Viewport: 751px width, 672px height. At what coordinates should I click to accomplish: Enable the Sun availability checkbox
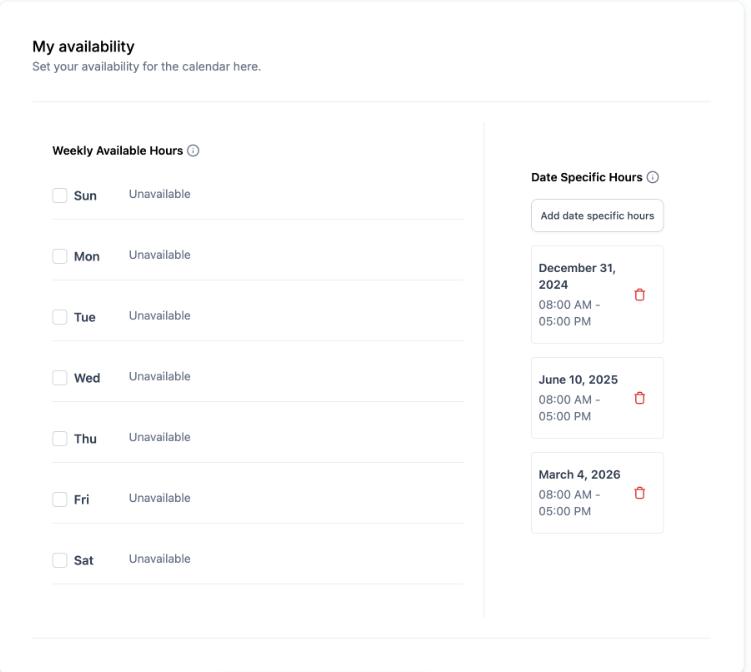pos(60,195)
